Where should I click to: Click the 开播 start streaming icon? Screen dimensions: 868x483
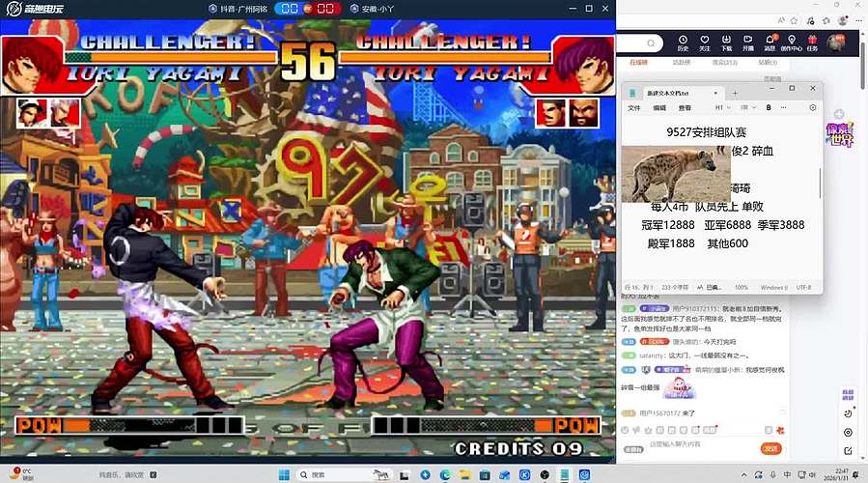pyautogui.click(x=747, y=42)
